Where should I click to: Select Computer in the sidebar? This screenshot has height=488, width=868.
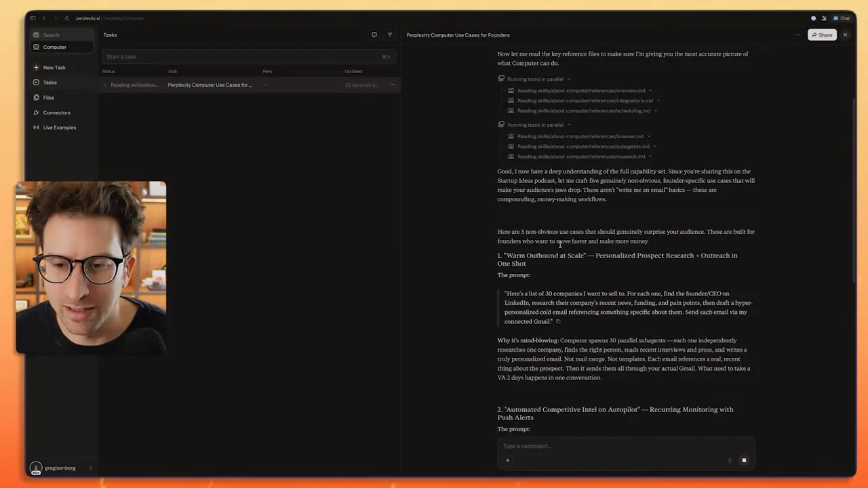62,47
